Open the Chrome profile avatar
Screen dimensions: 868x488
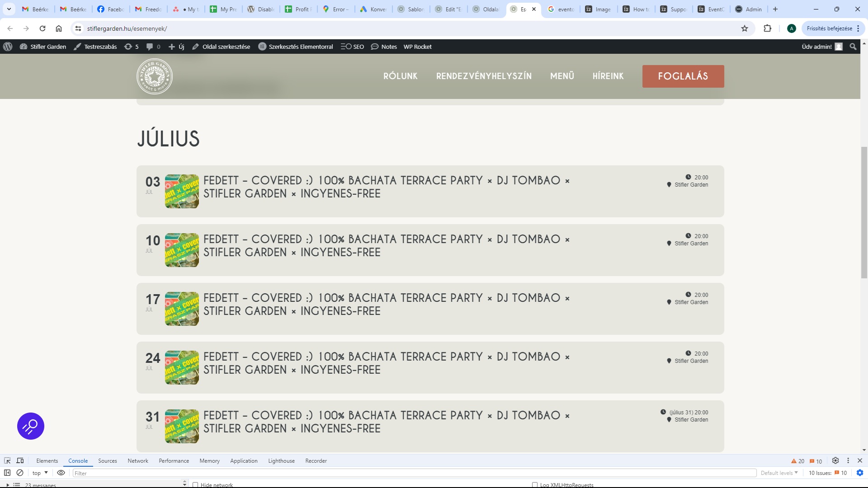click(x=792, y=28)
